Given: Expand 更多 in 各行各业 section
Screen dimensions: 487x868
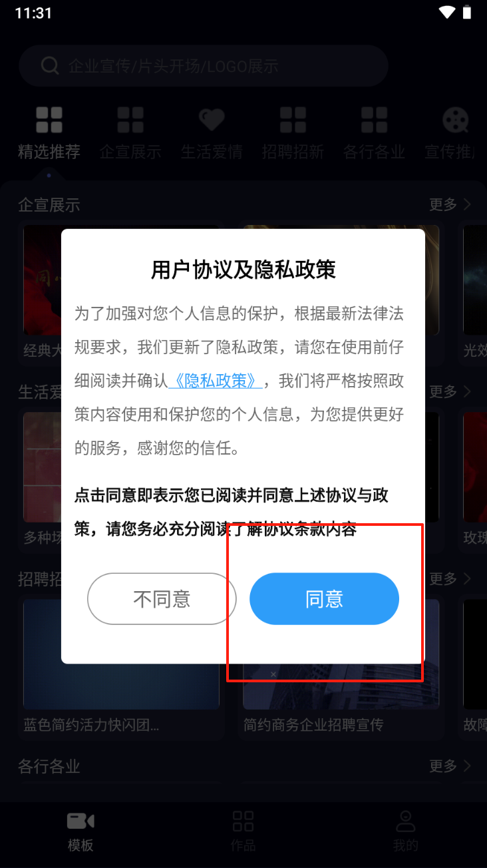Looking at the screenshot, I should click(450, 766).
